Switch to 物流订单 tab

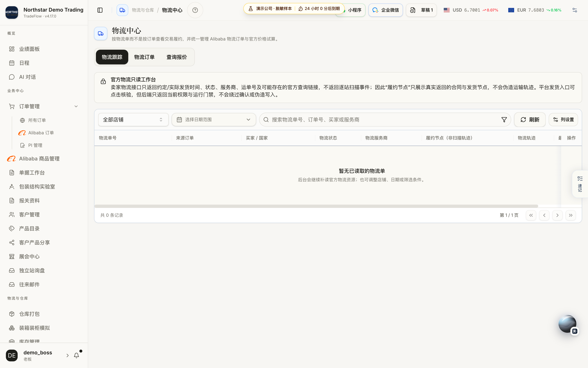click(x=144, y=57)
